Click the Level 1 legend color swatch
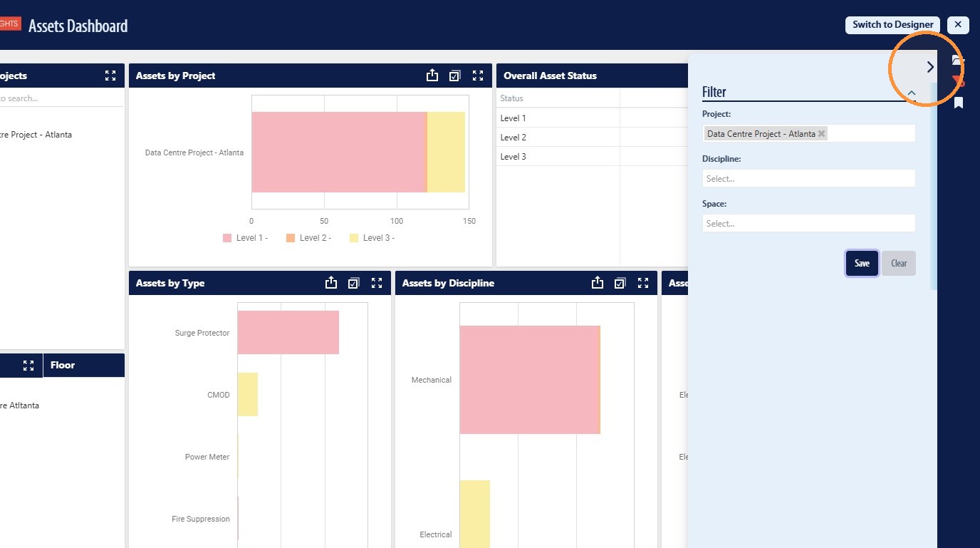 pyautogui.click(x=227, y=238)
